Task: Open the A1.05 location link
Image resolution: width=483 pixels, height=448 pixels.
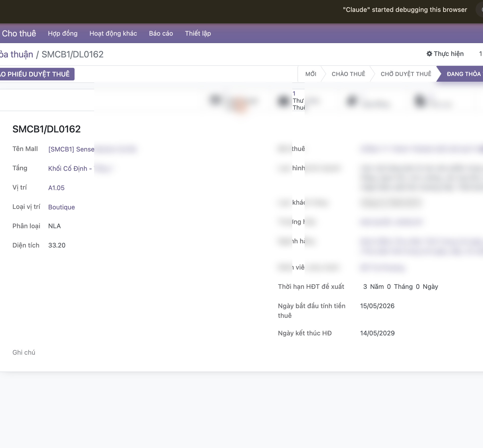Action: [x=56, y=188]
